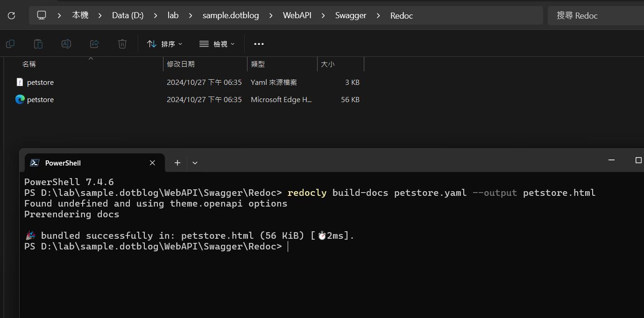Click the monitor icon in address bar
644x318 pixels.
point(42,15)
